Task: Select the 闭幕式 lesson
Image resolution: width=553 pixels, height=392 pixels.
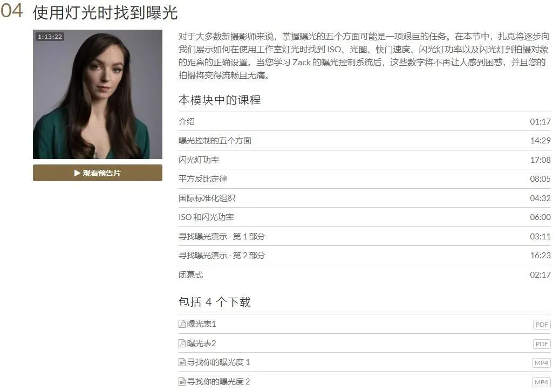Action: pyautogui.click(x=364, y=274)
